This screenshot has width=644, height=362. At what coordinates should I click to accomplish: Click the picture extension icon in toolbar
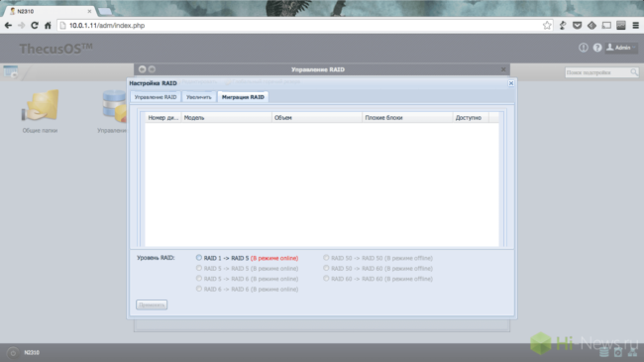point(621,26)
